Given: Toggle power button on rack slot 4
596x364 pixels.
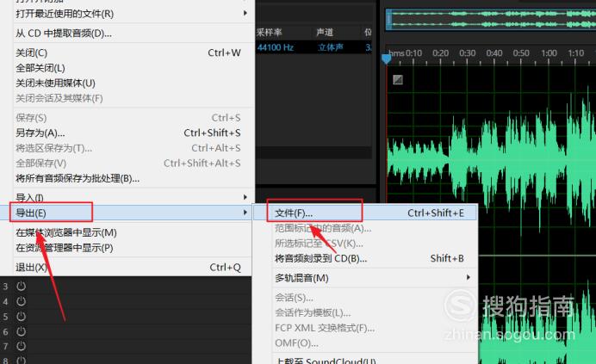Looking at the screenshot, I should click(21, 301).
